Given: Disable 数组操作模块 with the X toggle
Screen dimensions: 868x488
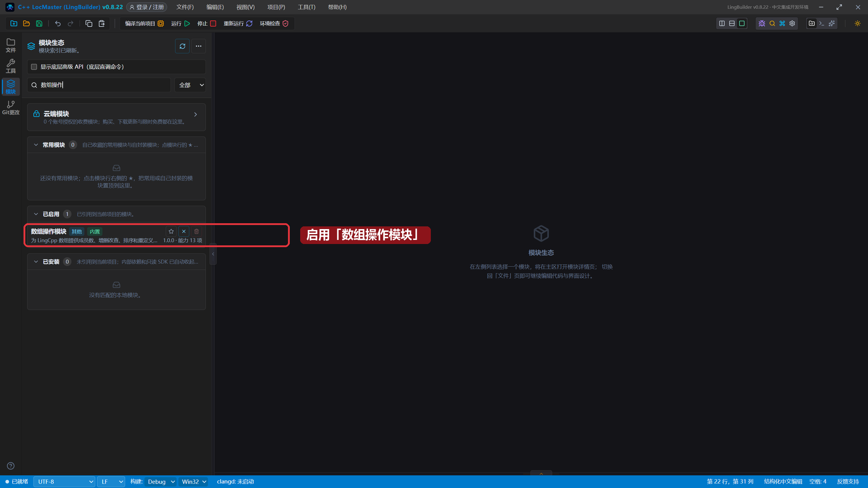Looking at the screenshot, I should point(184,231).
